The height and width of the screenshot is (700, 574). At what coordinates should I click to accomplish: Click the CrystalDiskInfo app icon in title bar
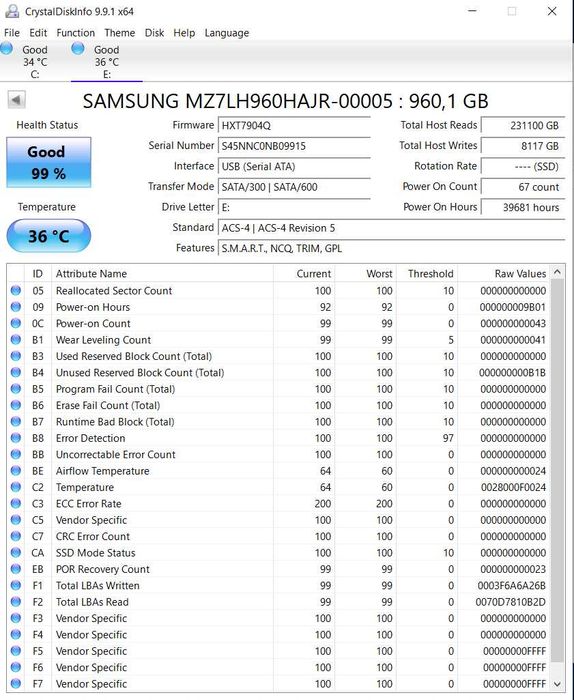[12, 11]
